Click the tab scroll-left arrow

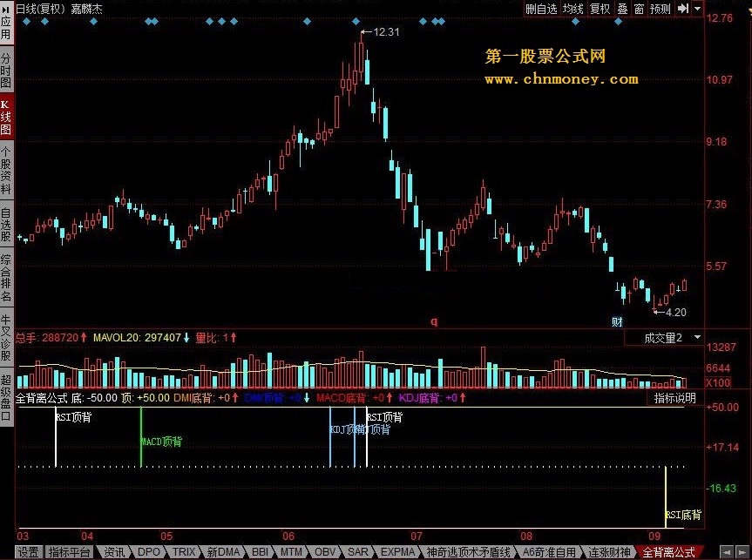click(x=727, y=552)
